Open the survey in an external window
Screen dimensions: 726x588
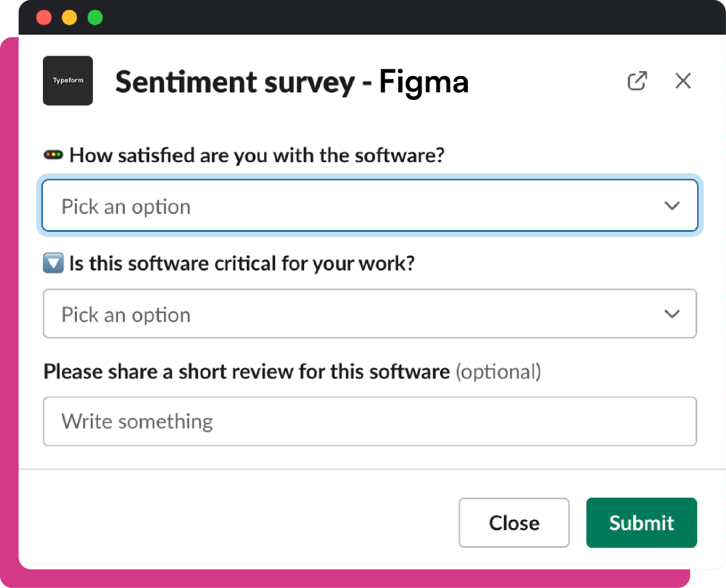[637, 81]
